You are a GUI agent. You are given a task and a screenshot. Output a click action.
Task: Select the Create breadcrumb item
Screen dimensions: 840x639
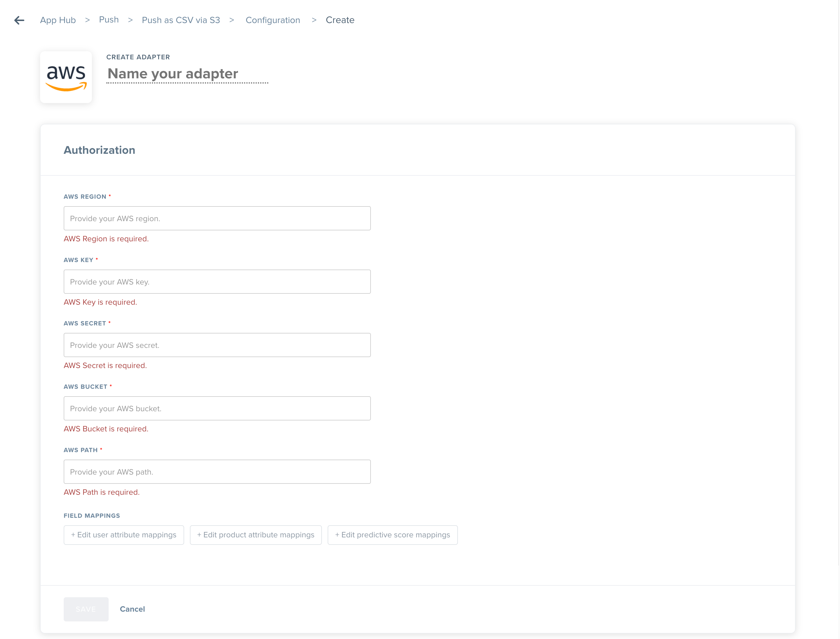point(340,20)
